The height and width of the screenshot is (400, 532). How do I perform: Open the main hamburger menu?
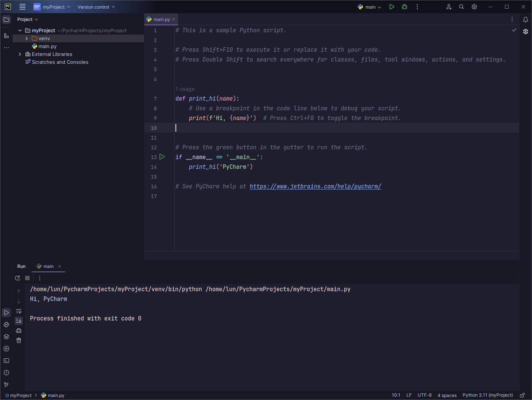click(22, 7)
